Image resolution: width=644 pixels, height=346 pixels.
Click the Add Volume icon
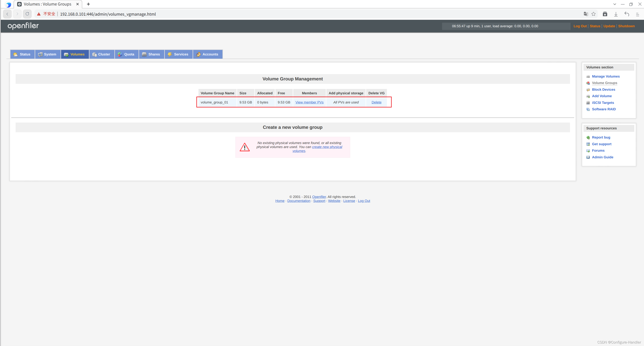point(588,96)
